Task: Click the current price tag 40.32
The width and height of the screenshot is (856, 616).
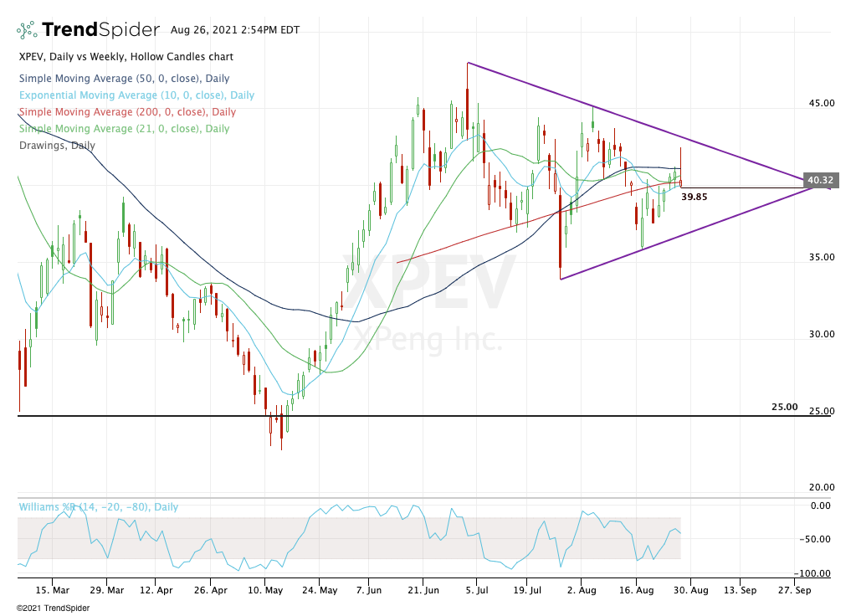Action: pos(820,180)
